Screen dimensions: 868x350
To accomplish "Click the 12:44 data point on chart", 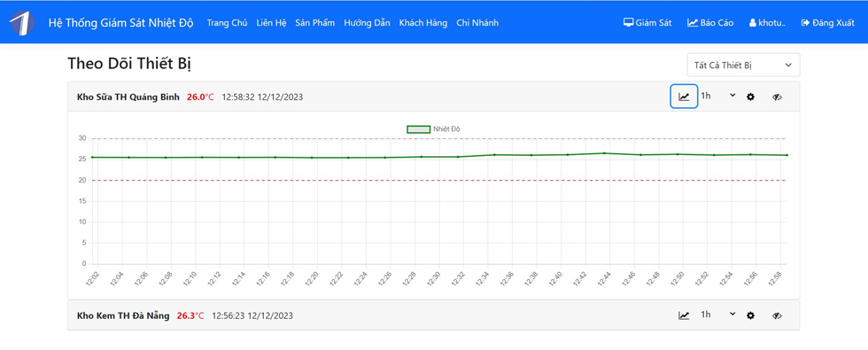I will coord(604,152).
